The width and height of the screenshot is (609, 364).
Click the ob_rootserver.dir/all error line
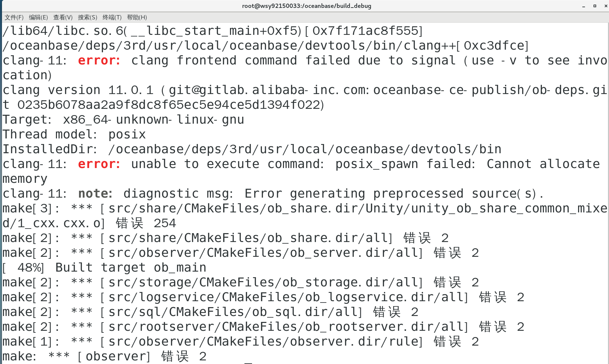pos(263,327)
